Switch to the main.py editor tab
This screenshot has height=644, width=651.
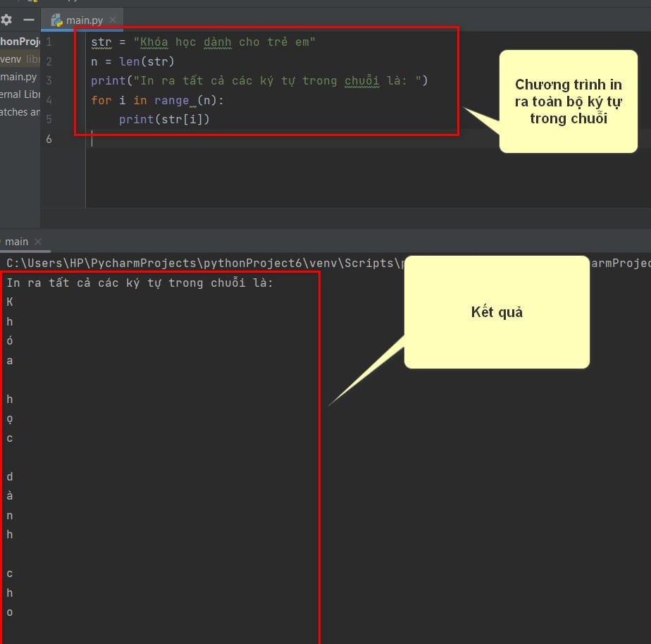[82, 20]
